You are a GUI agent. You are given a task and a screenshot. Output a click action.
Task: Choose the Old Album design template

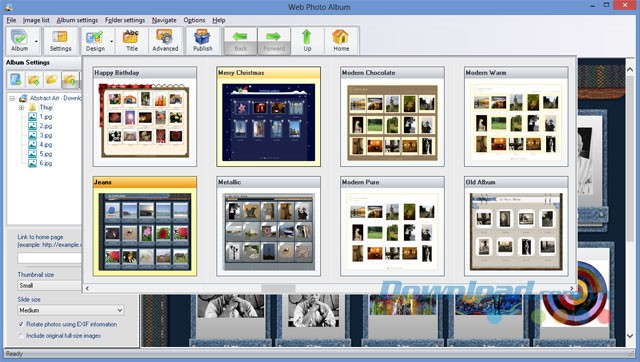click(x=516, y=227)
